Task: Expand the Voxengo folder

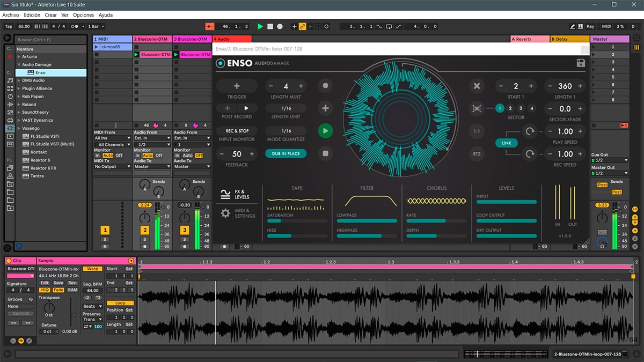Action: click(x=18, y=128)
